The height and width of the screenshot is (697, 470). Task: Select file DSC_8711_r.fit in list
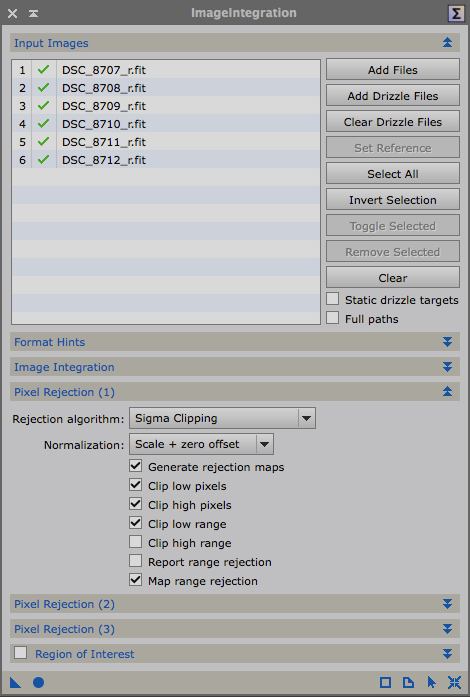[x=104, y=142]
